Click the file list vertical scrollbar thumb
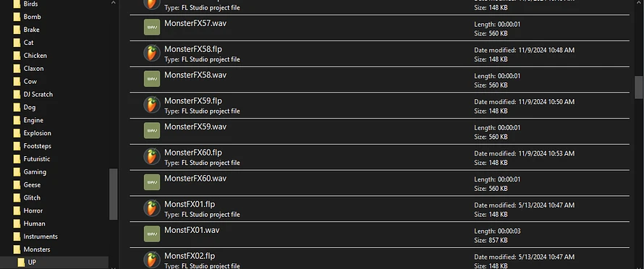644x269 pixels. (639, 87)
